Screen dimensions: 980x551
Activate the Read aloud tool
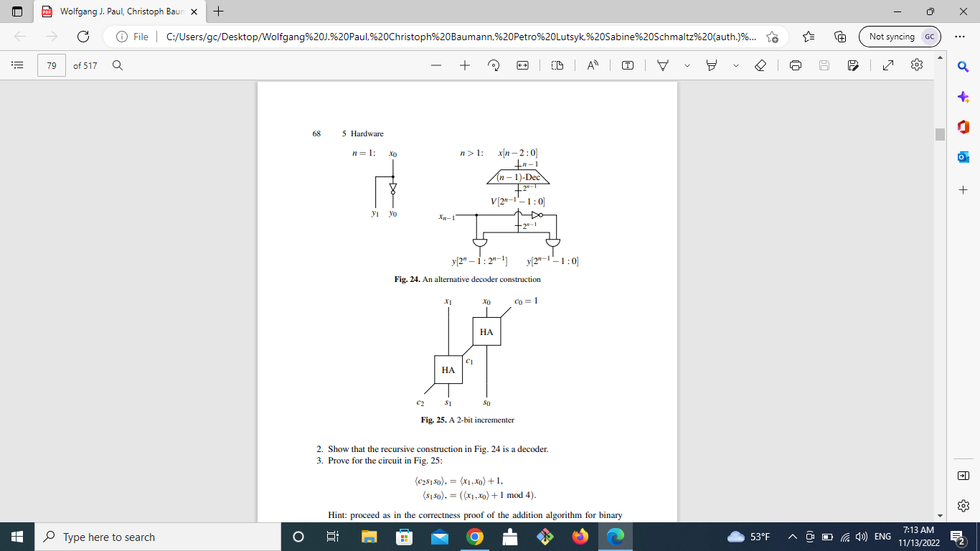(591, 65)
